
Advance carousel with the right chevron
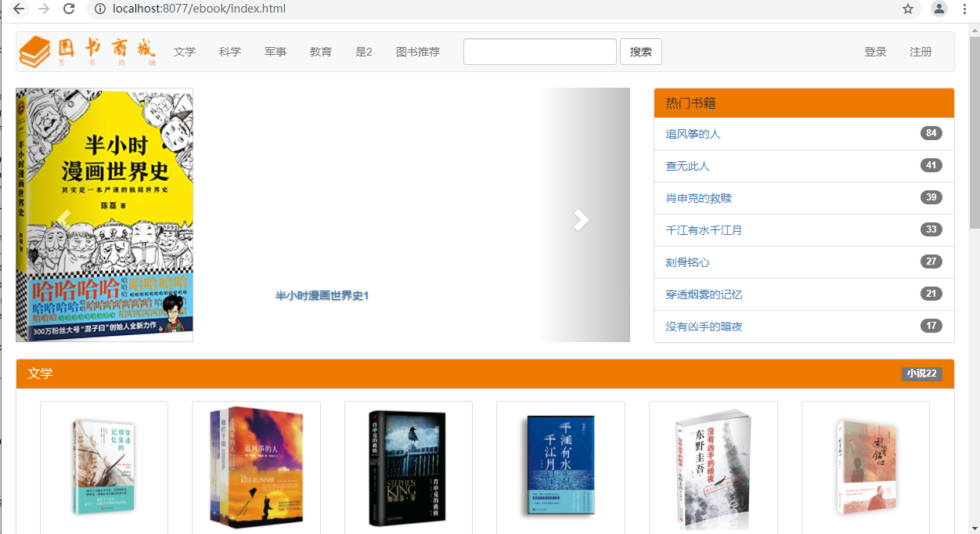tap(581, 220)
